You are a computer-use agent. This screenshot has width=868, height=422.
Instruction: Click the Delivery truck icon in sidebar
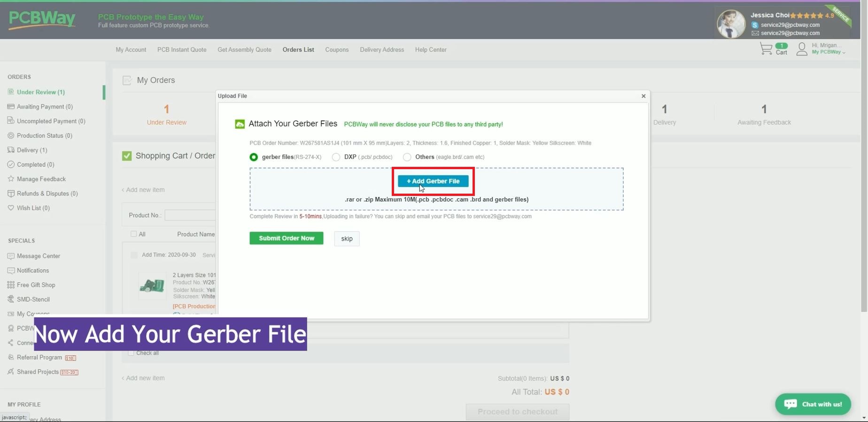(x=11, y=150)
